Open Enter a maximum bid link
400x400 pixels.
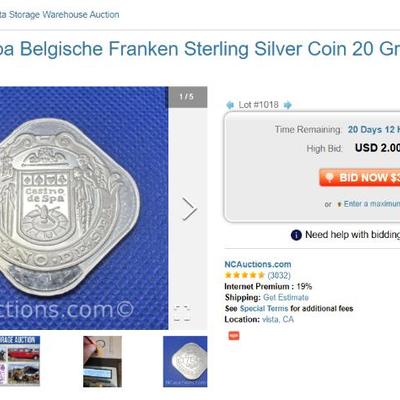tap(372, 204)
